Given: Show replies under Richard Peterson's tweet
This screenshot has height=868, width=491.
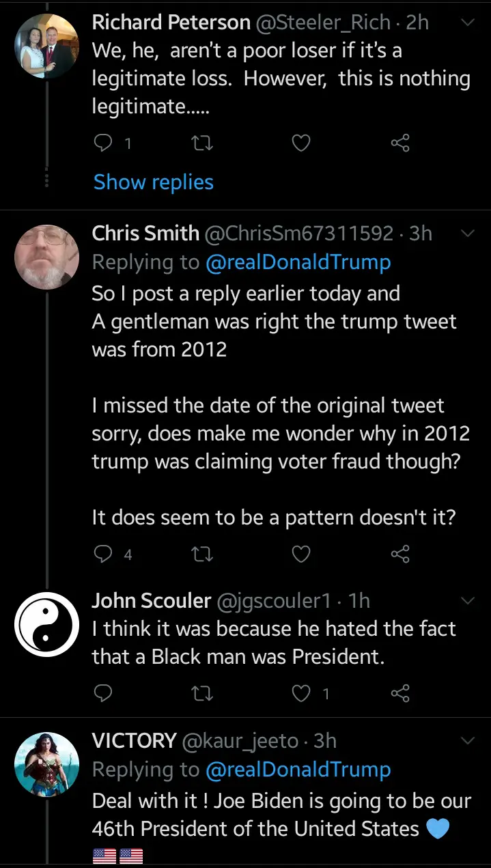Looking at the screenshot, I should click(x=153, y=182).
